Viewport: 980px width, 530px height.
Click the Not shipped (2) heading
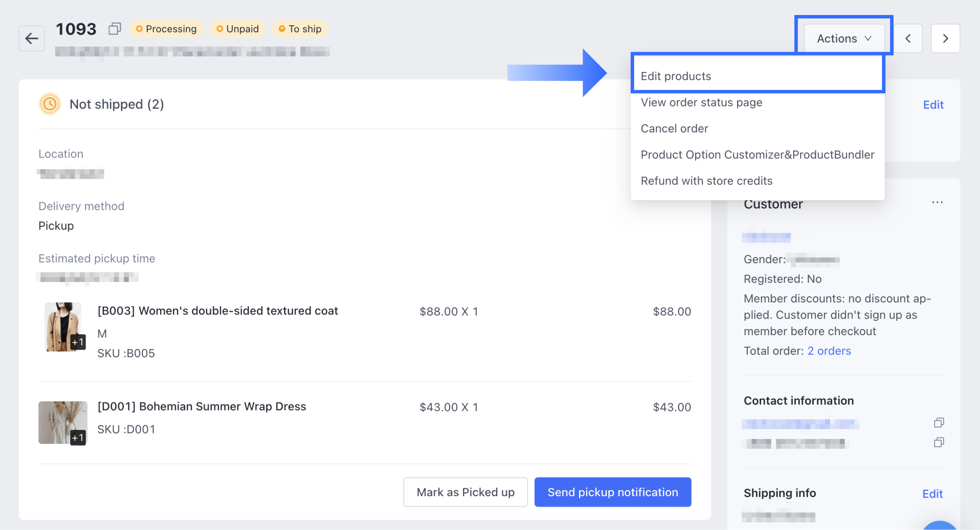point(117,104)
